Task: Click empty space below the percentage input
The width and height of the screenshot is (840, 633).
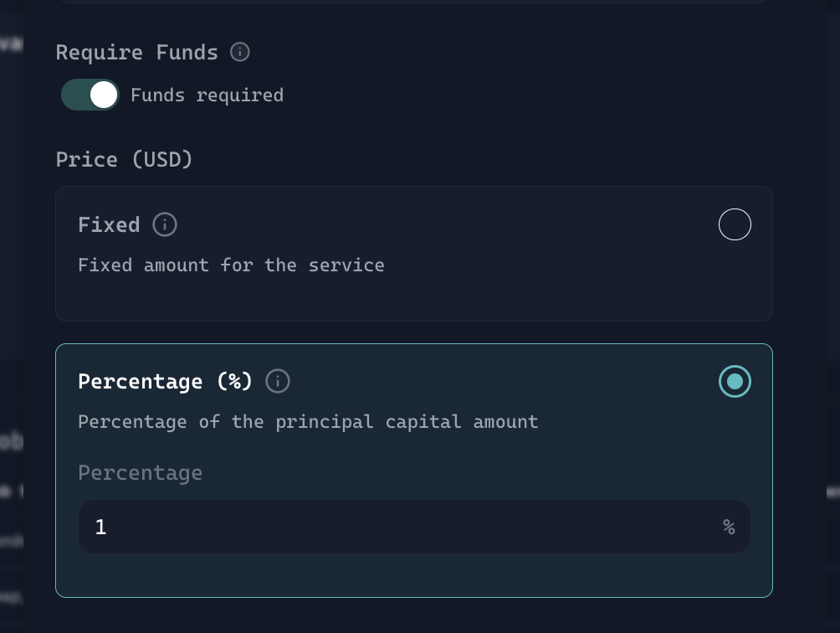Action: click(x=413, y=575)
